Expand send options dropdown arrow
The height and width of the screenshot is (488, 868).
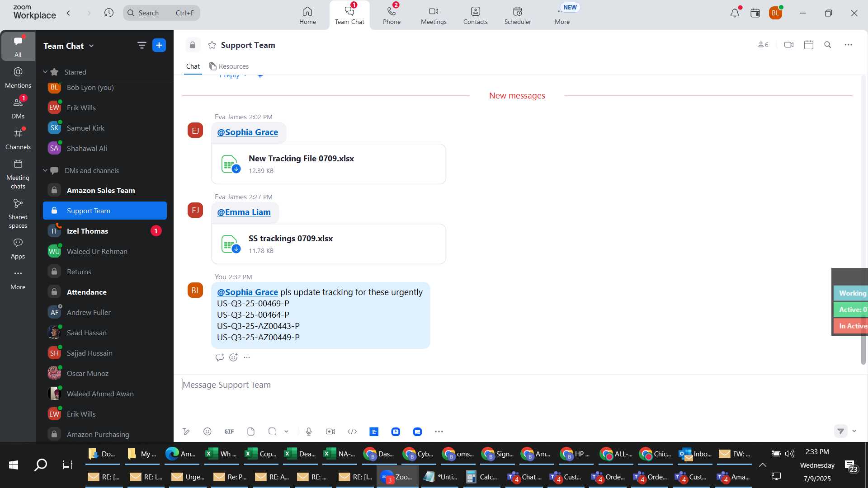(854, 431)
